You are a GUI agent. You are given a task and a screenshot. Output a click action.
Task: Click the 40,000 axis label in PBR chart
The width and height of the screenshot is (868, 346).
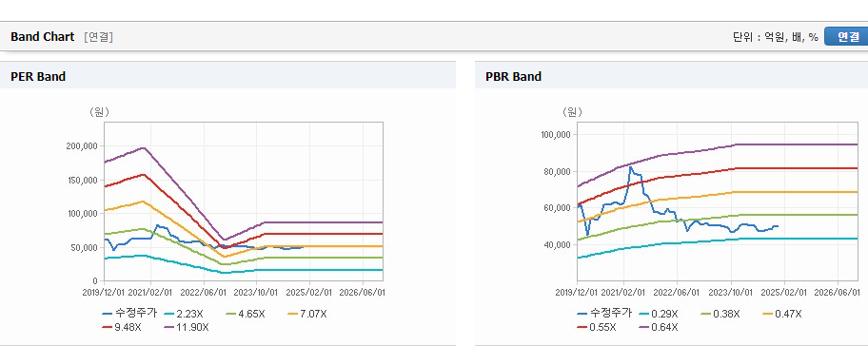558,244
